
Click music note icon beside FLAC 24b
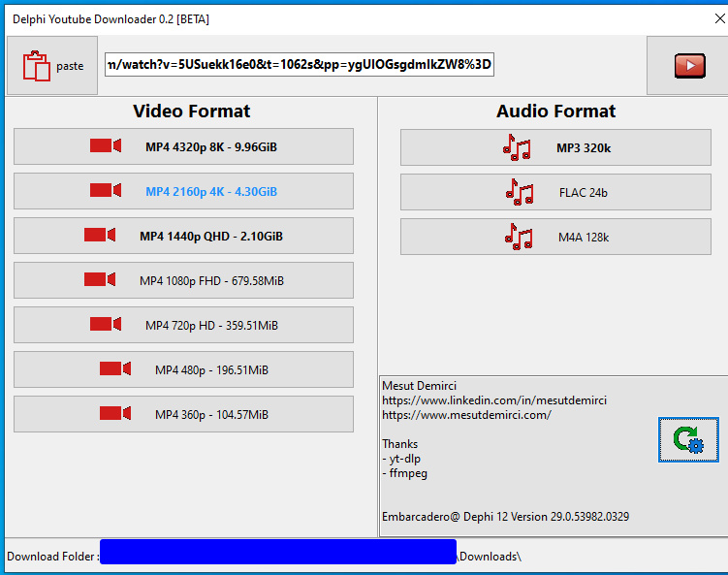520,192
